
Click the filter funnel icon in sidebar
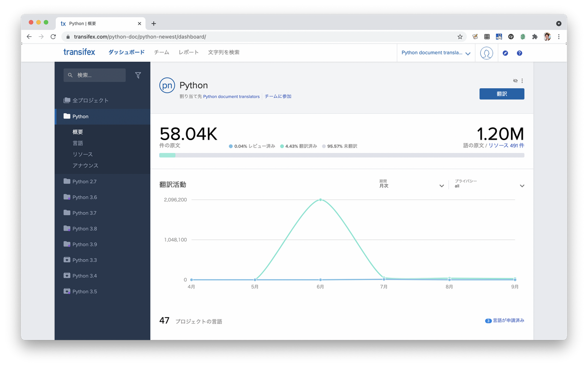pyautogui.click(x=138, y=75)
